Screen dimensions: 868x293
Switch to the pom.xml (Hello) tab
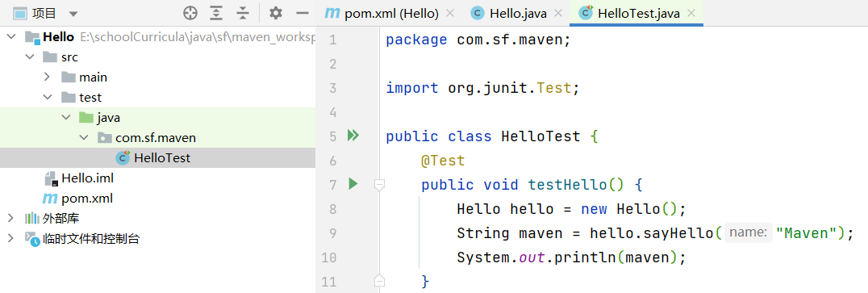(382, 13)
